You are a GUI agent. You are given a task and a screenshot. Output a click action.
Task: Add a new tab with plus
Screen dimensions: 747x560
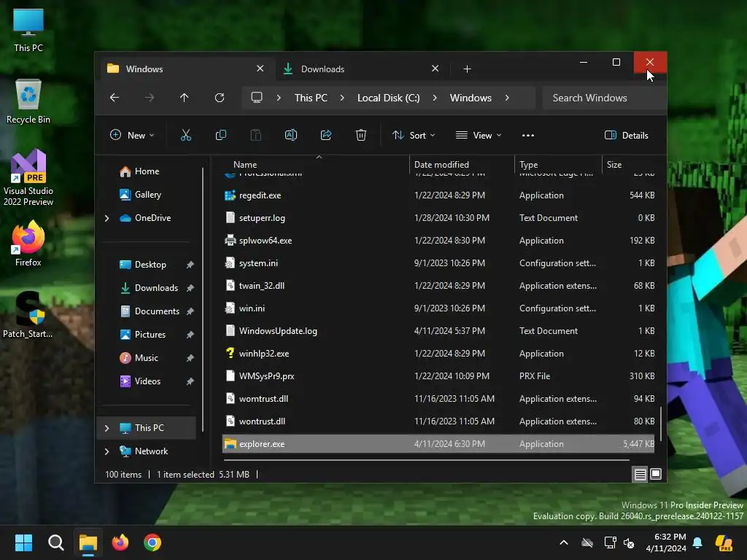(x=467, y=69)
